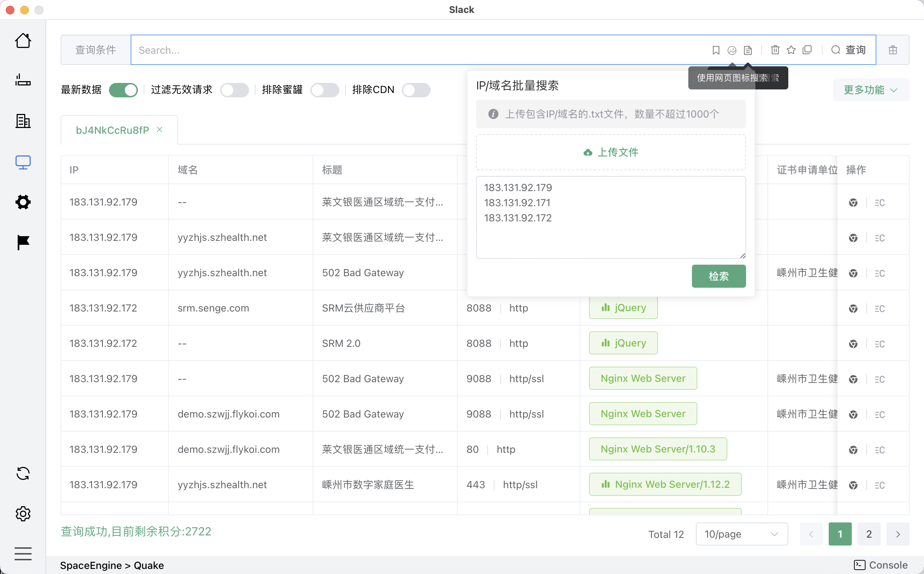Open settings gear at sidebar bottom
924x574 pixels.
point(23,514)
